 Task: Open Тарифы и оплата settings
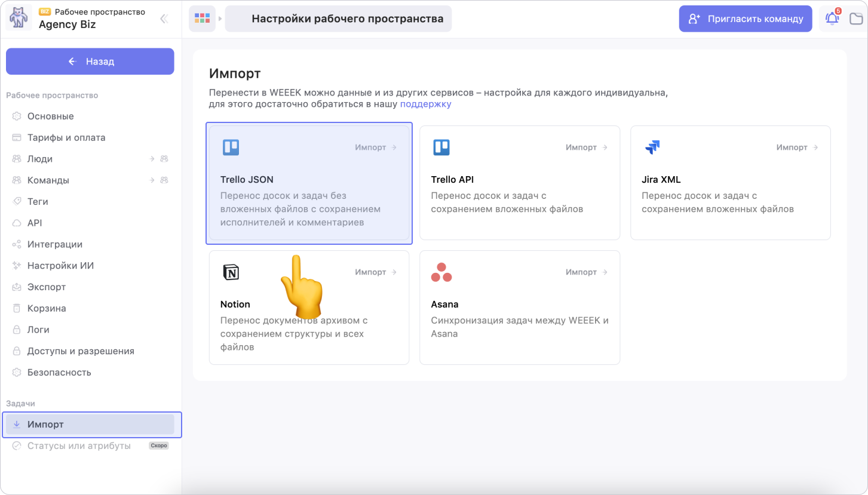coord(66,137)
